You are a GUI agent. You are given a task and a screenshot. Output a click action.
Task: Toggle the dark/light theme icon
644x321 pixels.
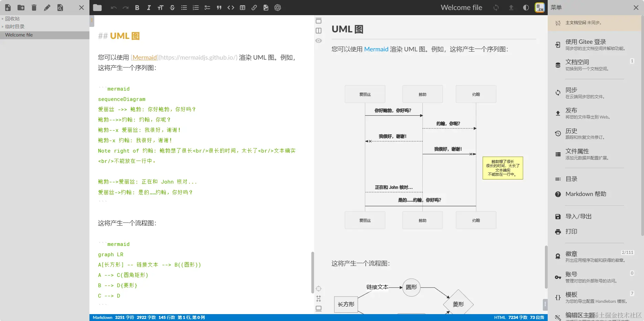[x=526, y=8]
